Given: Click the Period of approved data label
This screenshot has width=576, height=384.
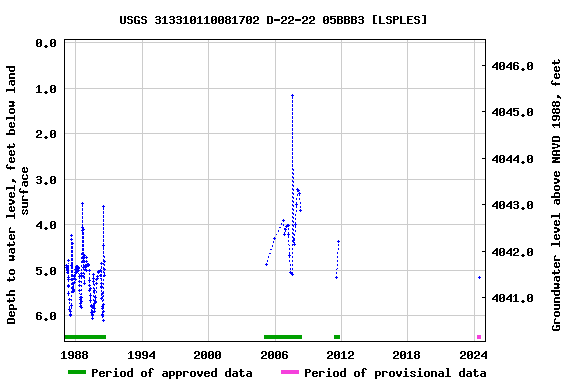Looking at the screenshot, I should click(x=172, y=373).
